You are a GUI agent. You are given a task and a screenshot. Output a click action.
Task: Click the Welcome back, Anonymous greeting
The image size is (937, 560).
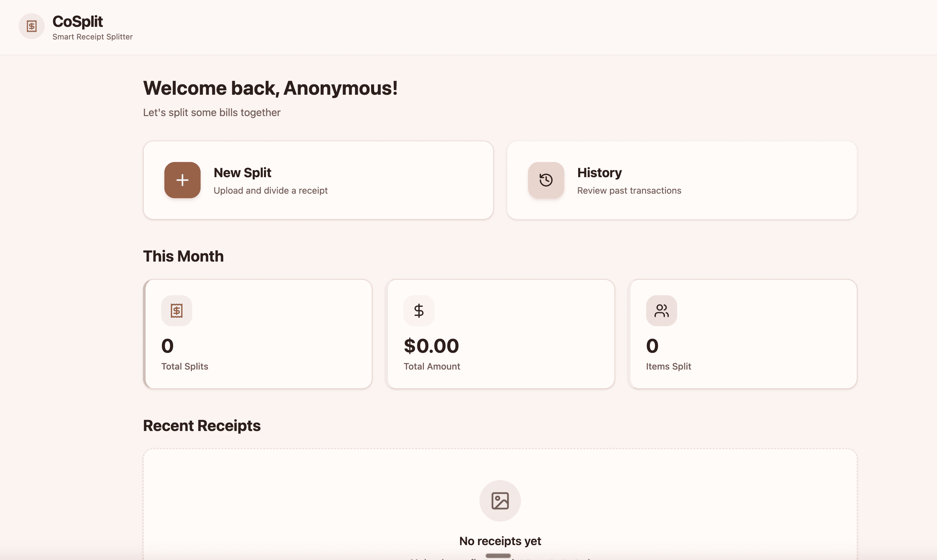[270, 88]
